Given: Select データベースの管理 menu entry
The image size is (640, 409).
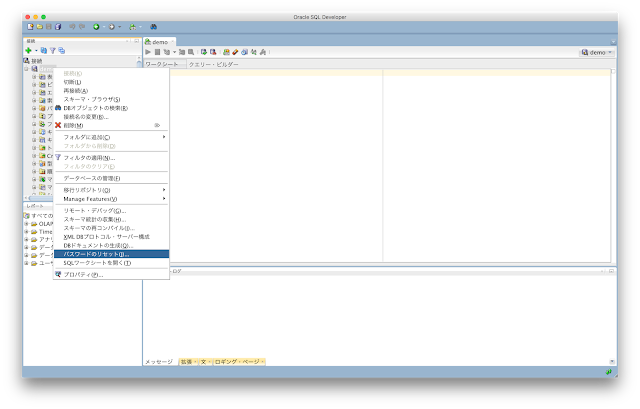Looking at the screenshot, I should (111, 178).
